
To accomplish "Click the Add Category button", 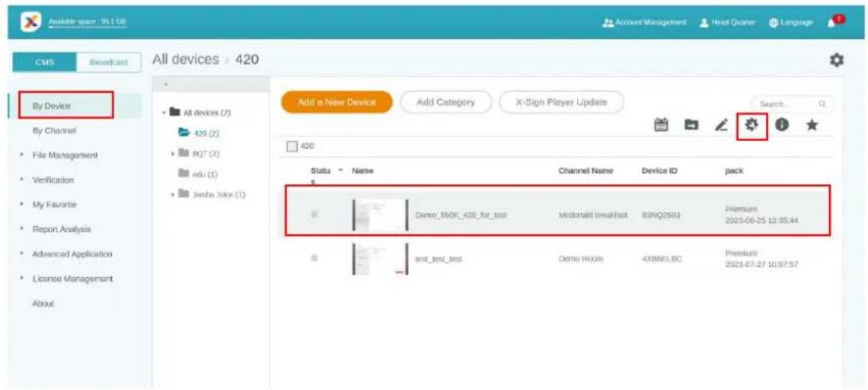I will [x=445, y=103].
